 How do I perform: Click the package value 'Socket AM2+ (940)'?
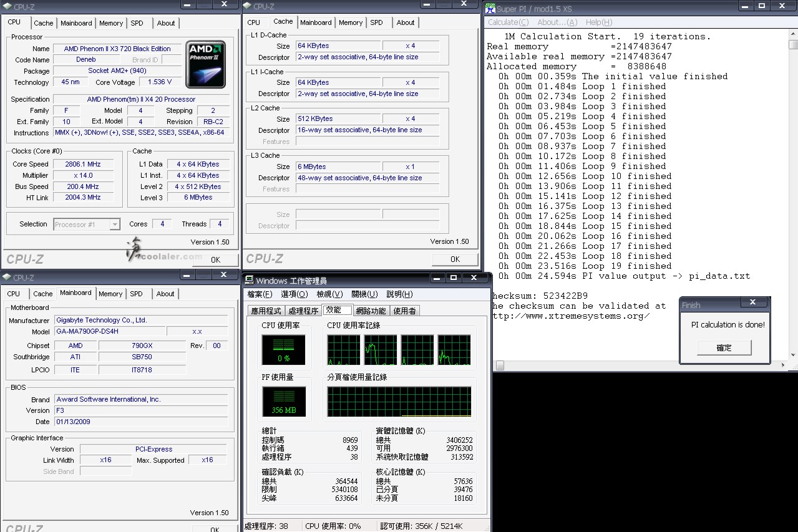coord(117,71)
